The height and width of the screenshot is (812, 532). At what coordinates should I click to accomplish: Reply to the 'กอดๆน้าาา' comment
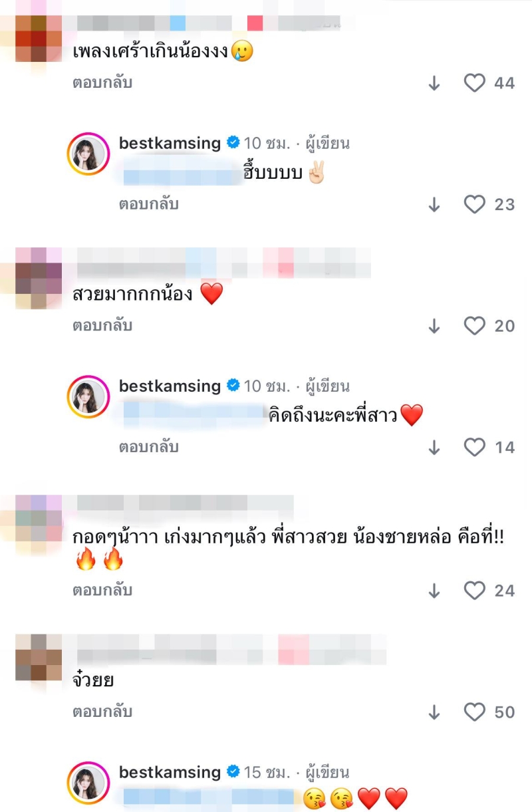click(x=102, y=590)
